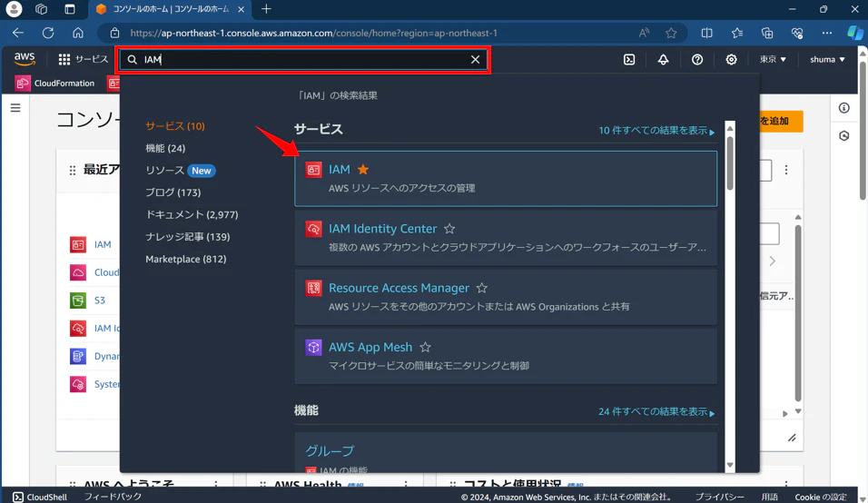
Task: Open the Cookie settings footer link
Action: tap(821, 497)
